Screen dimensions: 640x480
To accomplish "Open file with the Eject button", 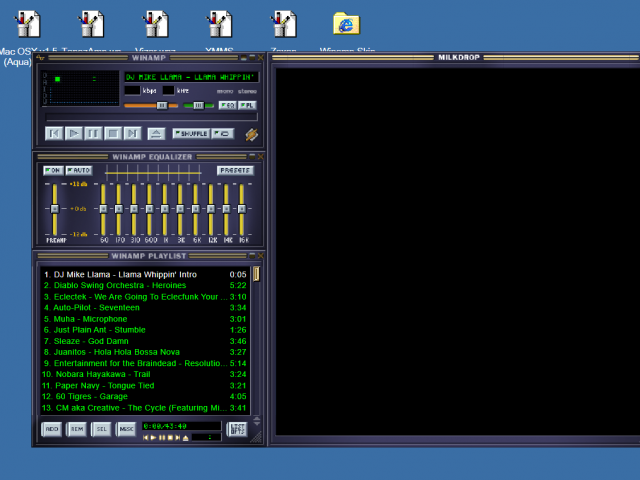I will (x=156, y=133).
